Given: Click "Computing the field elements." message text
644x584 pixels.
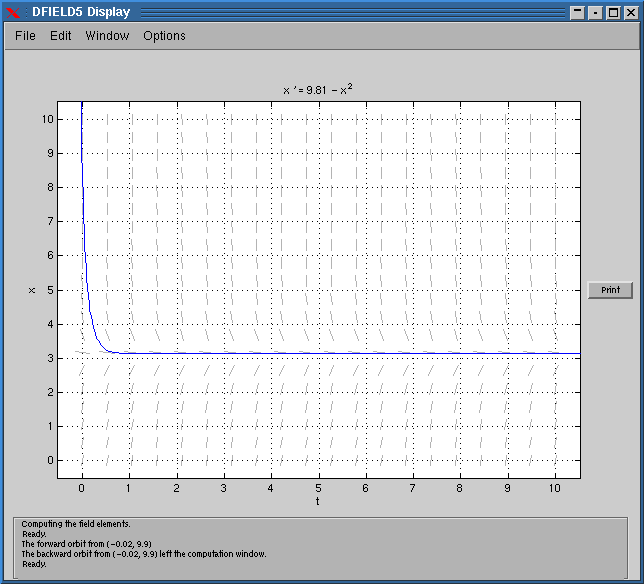Looking at the screenshot, I should point(75,524).
